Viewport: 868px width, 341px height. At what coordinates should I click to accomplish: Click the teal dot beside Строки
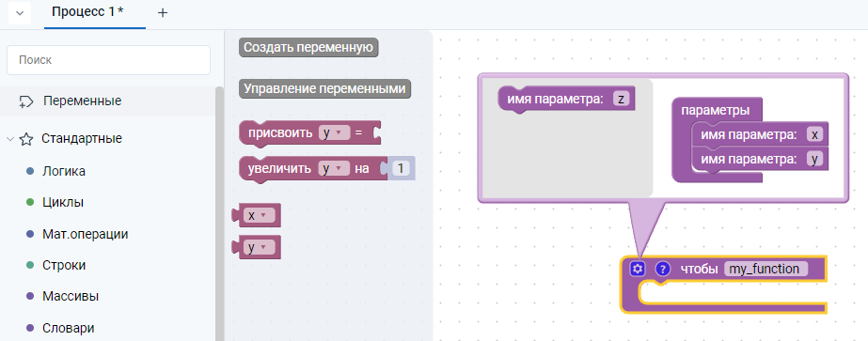tap(30, 265)
